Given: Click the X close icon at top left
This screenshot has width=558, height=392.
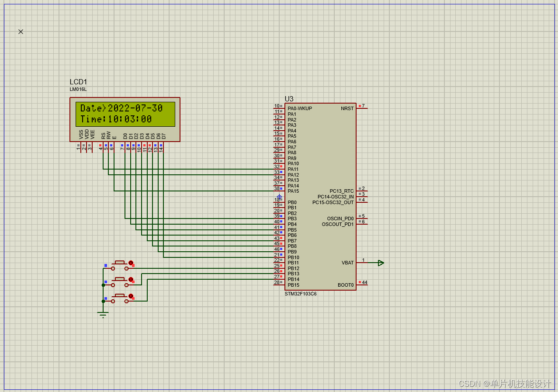Looking at the screenshot, I should [x=20, y=31].
